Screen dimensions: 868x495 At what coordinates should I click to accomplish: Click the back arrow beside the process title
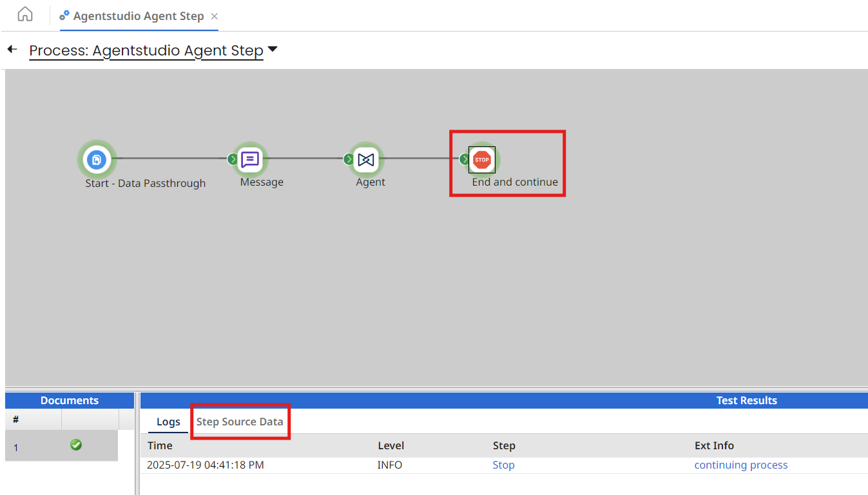coord(12,49)
